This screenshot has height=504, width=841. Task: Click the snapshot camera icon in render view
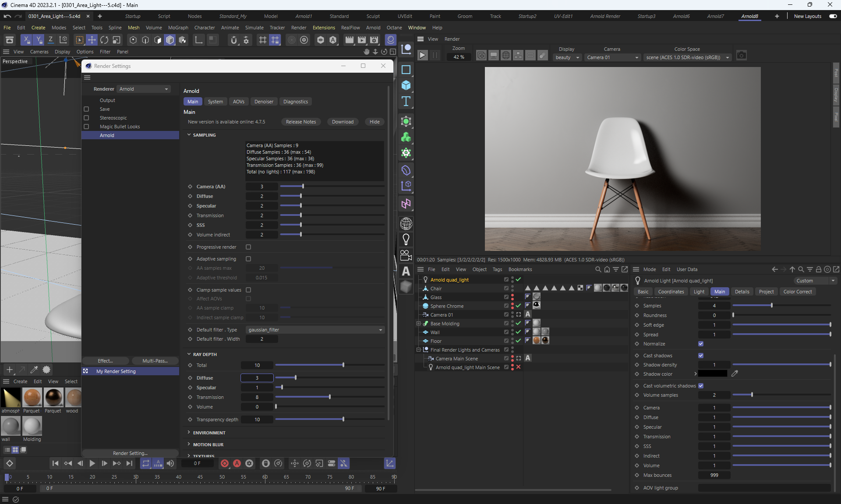(741, 56)
